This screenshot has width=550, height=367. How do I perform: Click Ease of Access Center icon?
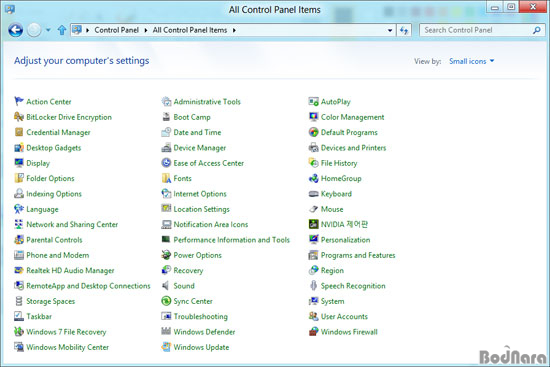point(166,163)
